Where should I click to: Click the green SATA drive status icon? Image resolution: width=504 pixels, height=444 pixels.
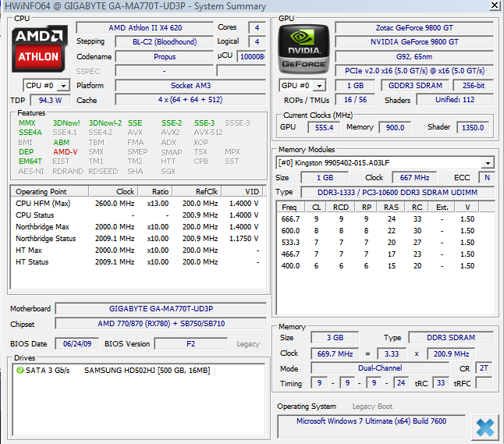20,371
